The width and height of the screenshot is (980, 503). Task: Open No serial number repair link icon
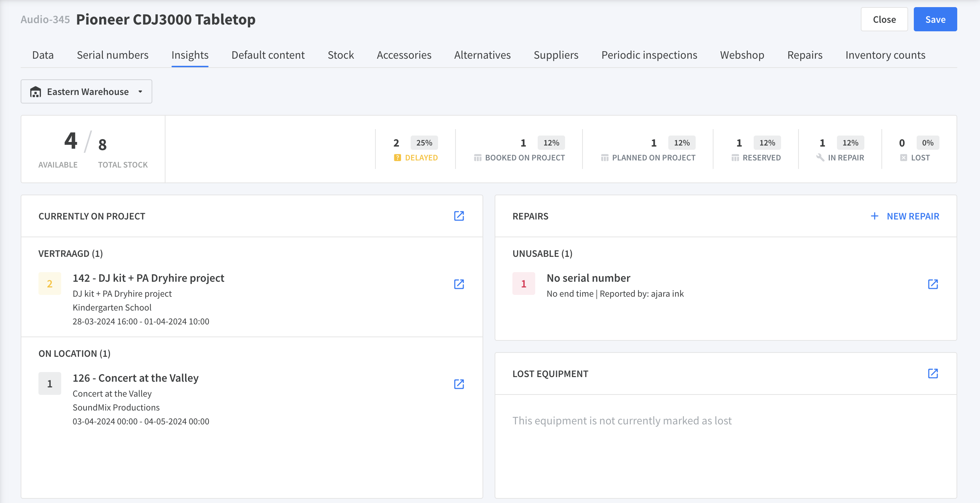(x=933, y=284)
